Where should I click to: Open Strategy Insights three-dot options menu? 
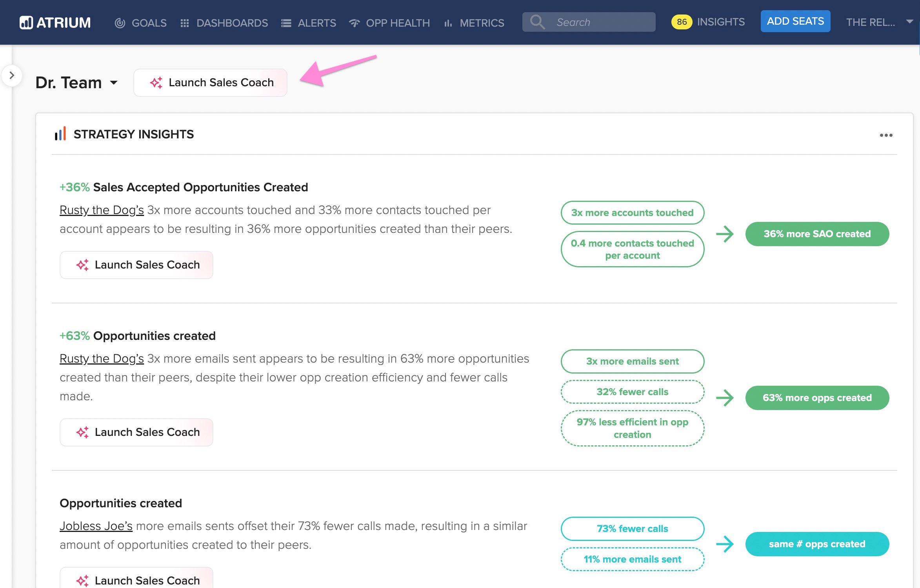coord(886,135)
